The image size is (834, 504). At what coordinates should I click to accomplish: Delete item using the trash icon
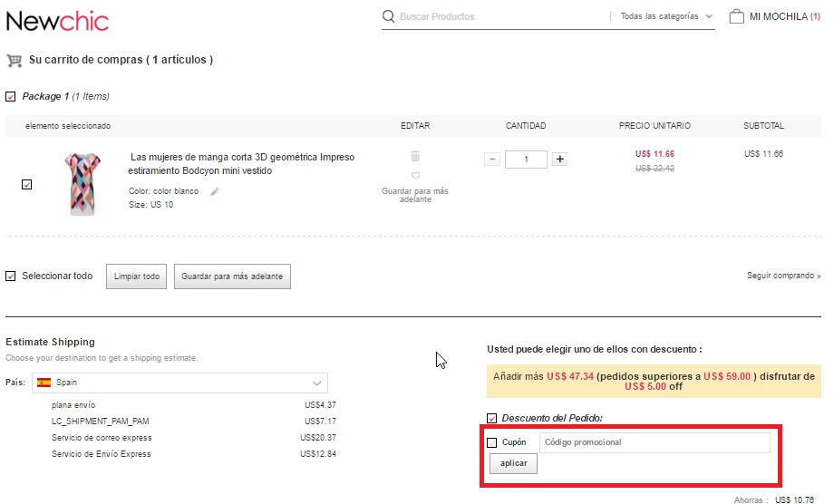click(415, 157)
